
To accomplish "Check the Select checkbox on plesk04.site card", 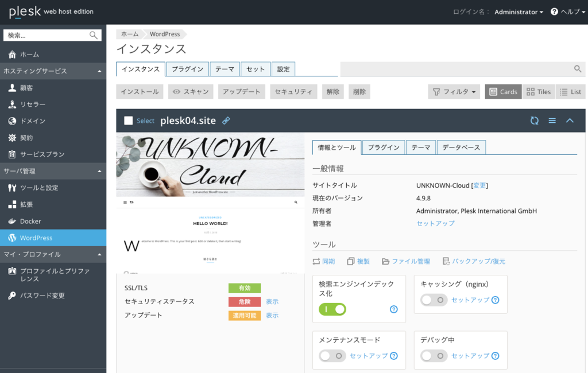I will coord(129,121).
